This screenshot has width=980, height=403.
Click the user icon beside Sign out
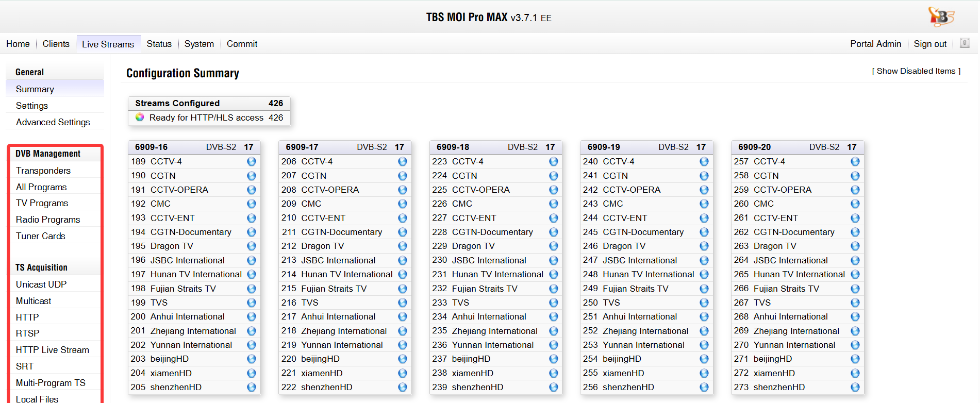(965, 43)
